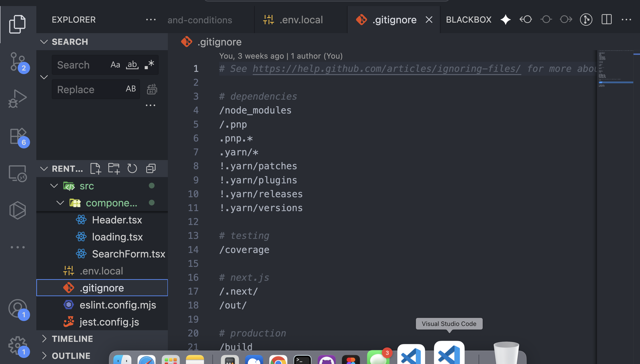Click the split editor right icon
The height and width of the screenshot is (364, 640).
(606, 19)
